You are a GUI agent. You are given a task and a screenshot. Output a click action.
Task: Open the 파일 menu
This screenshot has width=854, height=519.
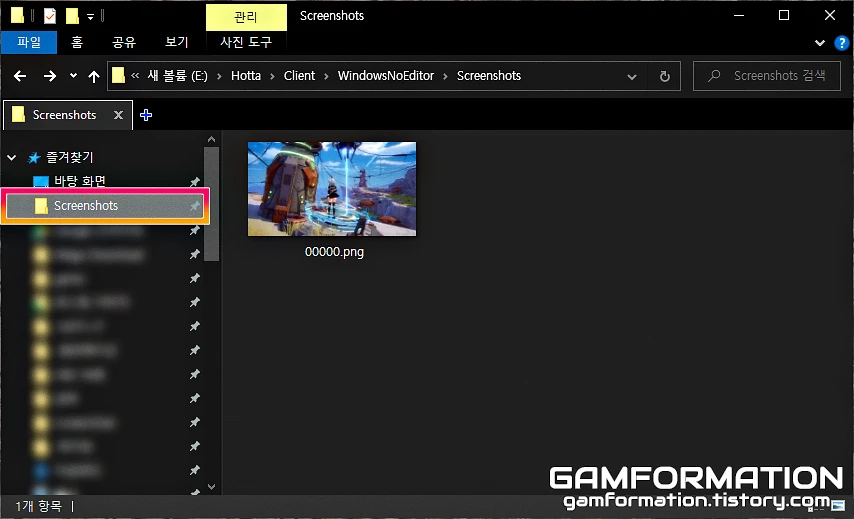[x=29, y=42]
